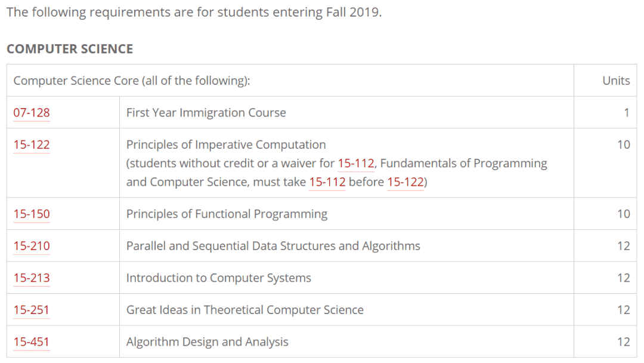Open the 15-122 link in the first column
Screen dimensions: 644x363
point(32,144)
